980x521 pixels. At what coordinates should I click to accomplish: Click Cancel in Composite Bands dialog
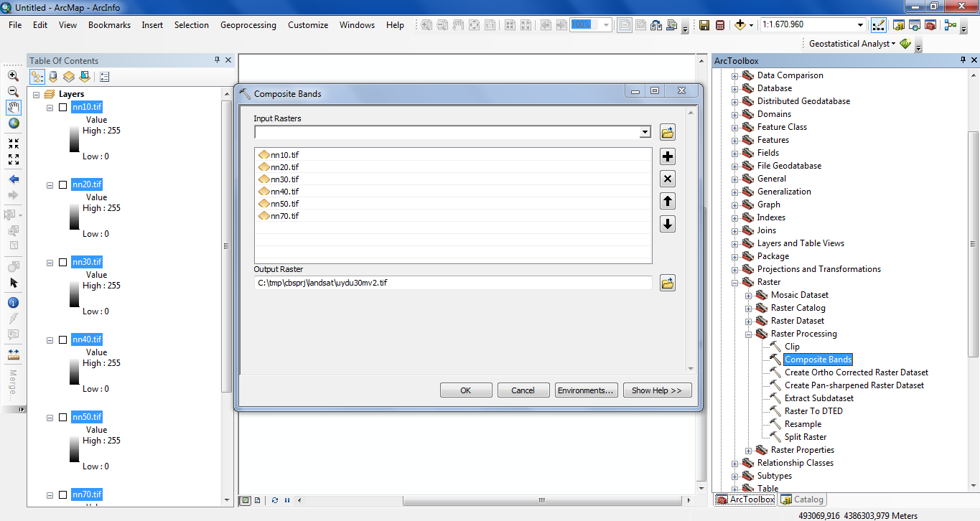click(x=523, y=390)
